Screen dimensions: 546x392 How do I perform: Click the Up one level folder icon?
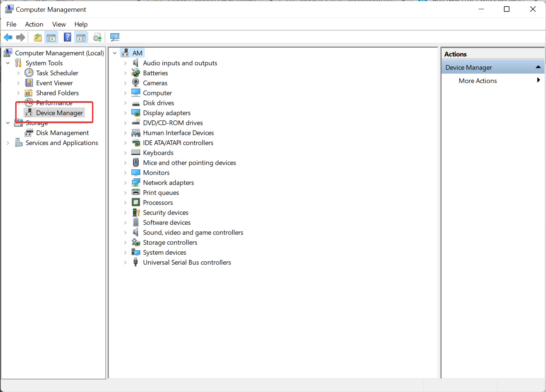click(x=38, y=37)
